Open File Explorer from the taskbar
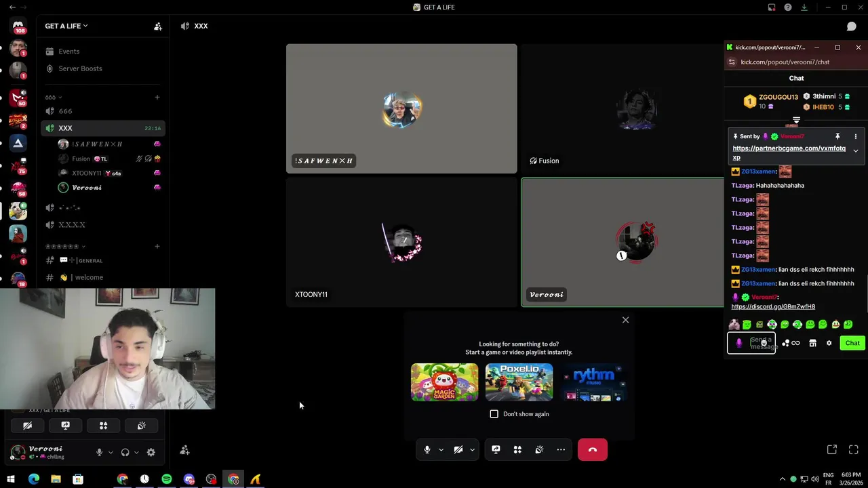This screenshot has height=488, width=868. [x=56, y=479]
